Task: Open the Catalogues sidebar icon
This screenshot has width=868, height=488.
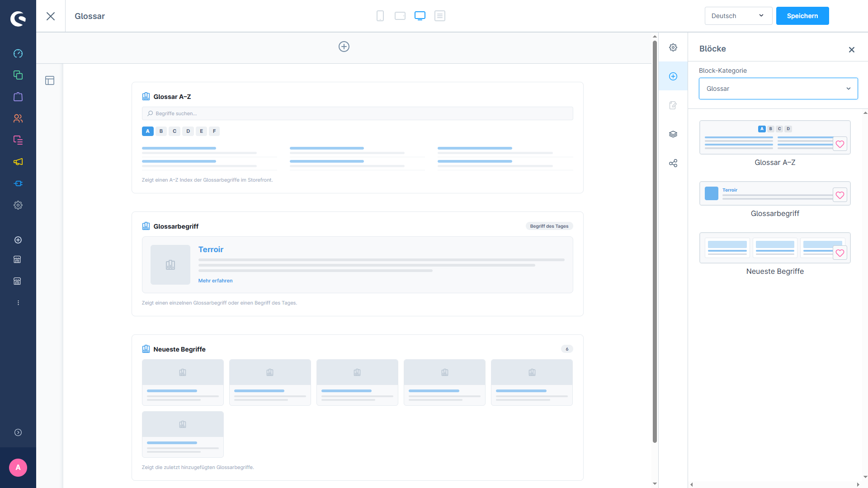Action: 18,75
